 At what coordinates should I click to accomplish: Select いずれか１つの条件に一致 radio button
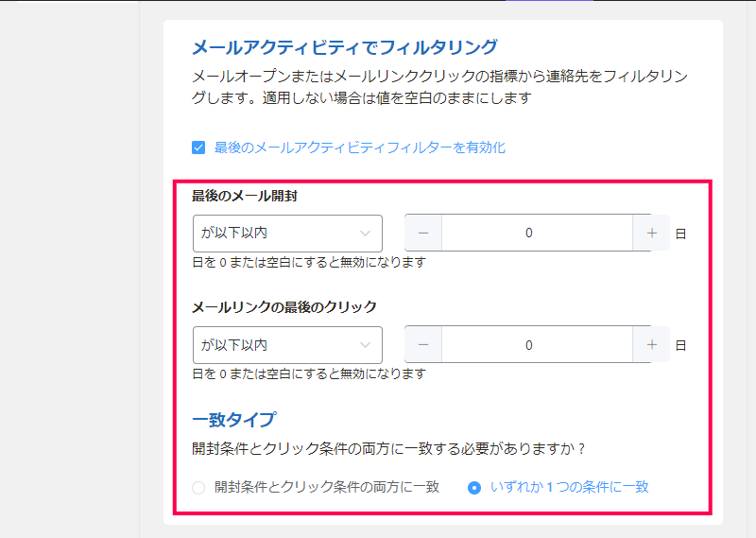point(474,488)
